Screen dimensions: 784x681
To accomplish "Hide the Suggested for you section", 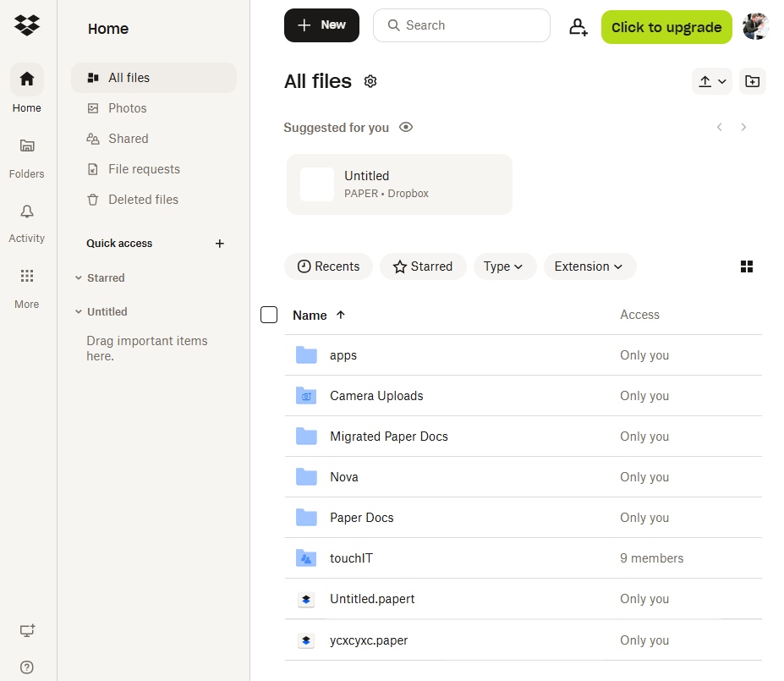I will (x=406, y=128).
